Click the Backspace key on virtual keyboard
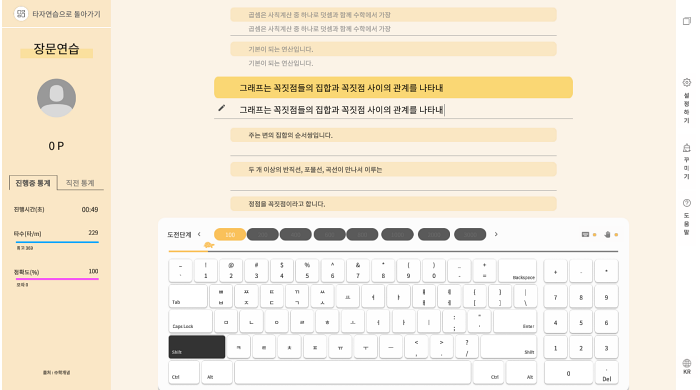This screenshot has width=700, height=390. point(517,271)
